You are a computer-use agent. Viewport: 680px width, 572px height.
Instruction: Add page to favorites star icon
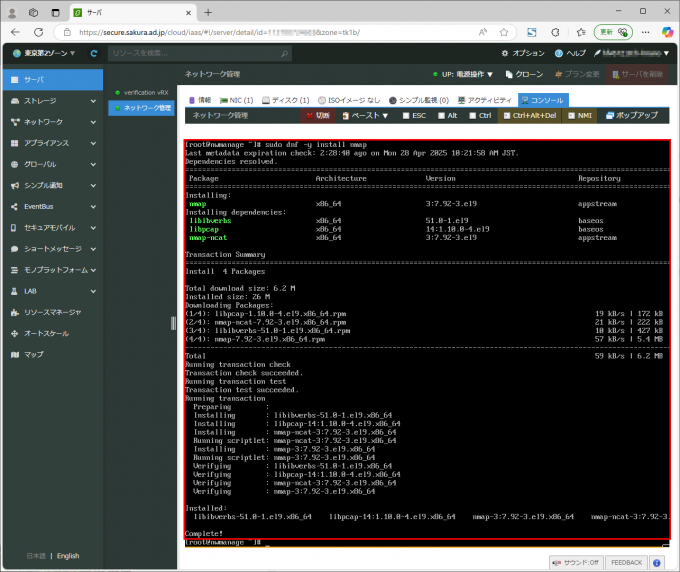coord(503,32)
